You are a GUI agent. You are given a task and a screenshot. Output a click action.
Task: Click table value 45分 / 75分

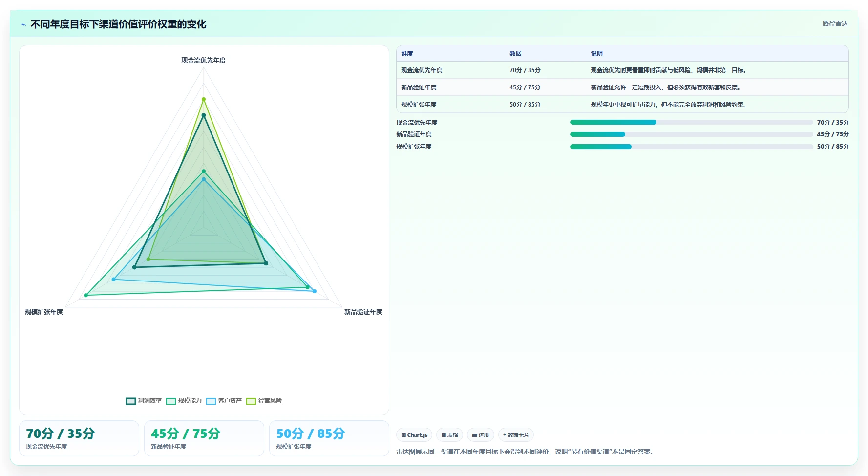point(525,87)
